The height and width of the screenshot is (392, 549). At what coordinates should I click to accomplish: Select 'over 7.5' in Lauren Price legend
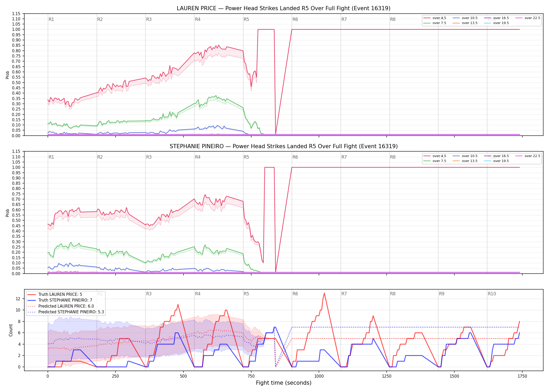click(435, 23)
